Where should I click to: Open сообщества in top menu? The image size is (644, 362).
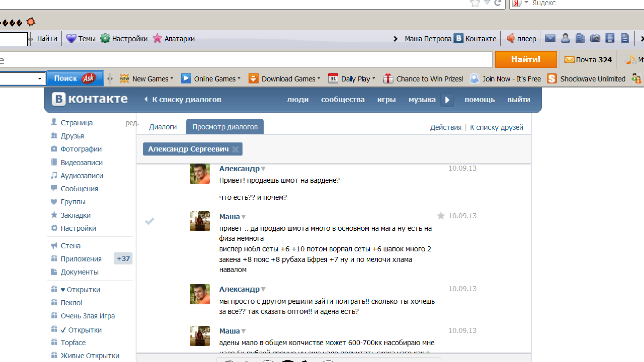pos(342,100)
